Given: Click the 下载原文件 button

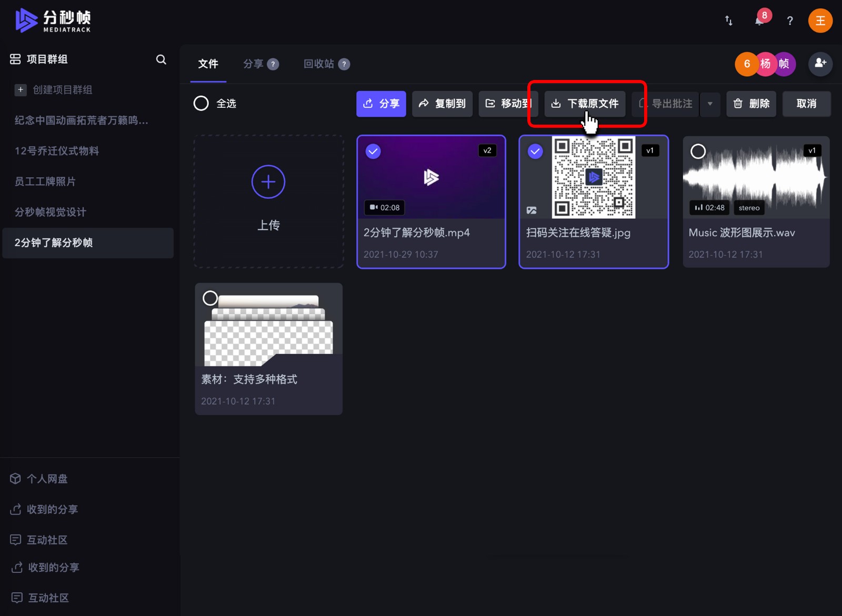Looking at the screenshot, I should 585,104.
